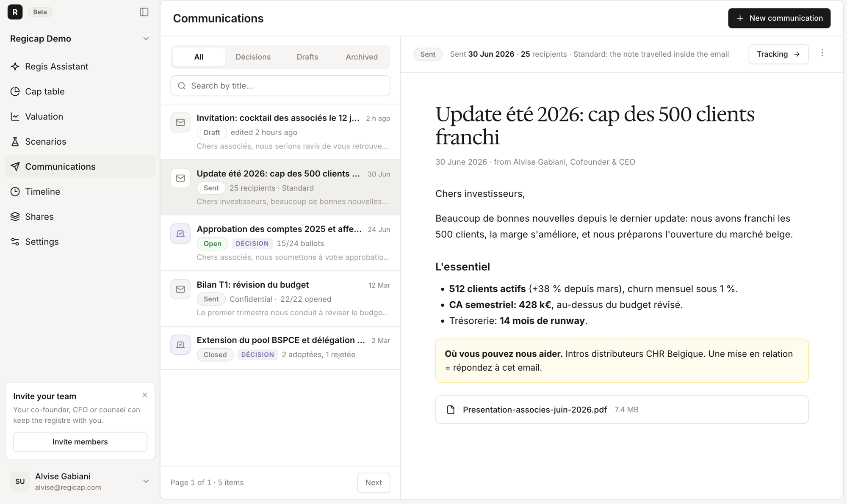The height and width of the screenshot is (504, 847).
Task: Click the Settings sliders icon
Action: tap(15, 242)
